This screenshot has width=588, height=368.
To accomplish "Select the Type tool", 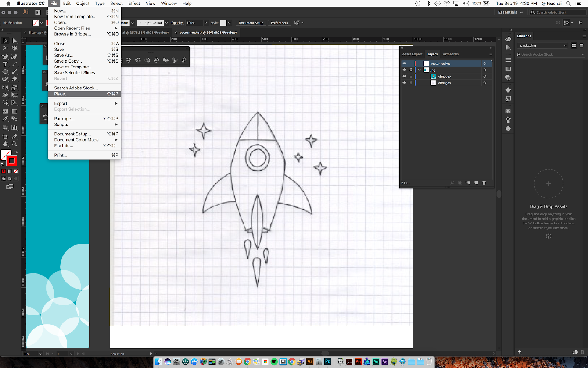I will point(5,64).
